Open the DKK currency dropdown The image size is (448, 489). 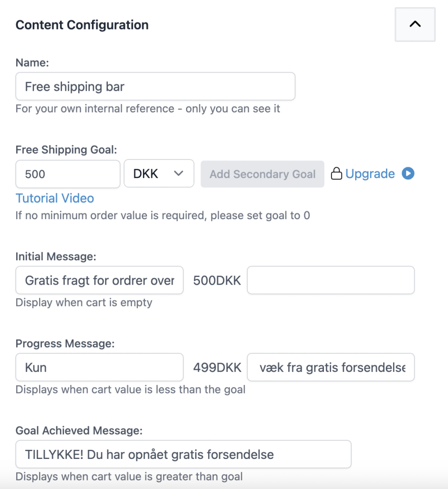[159, 173]
